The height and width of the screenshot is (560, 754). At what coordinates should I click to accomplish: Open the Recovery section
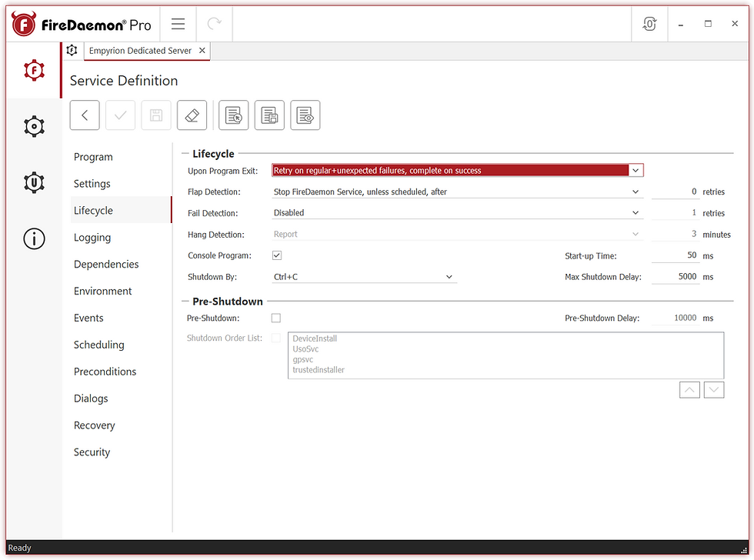(x=94, y=425)
